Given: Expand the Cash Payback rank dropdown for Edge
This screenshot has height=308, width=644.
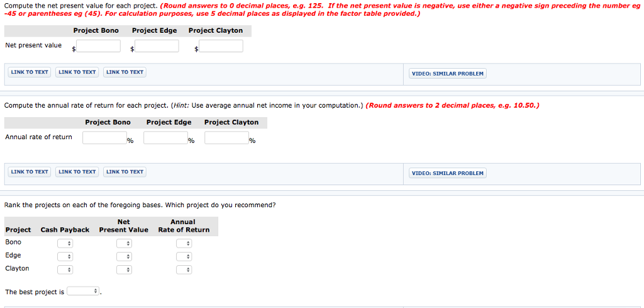Looking at the screenshot, I should click(x=65, y=256).
